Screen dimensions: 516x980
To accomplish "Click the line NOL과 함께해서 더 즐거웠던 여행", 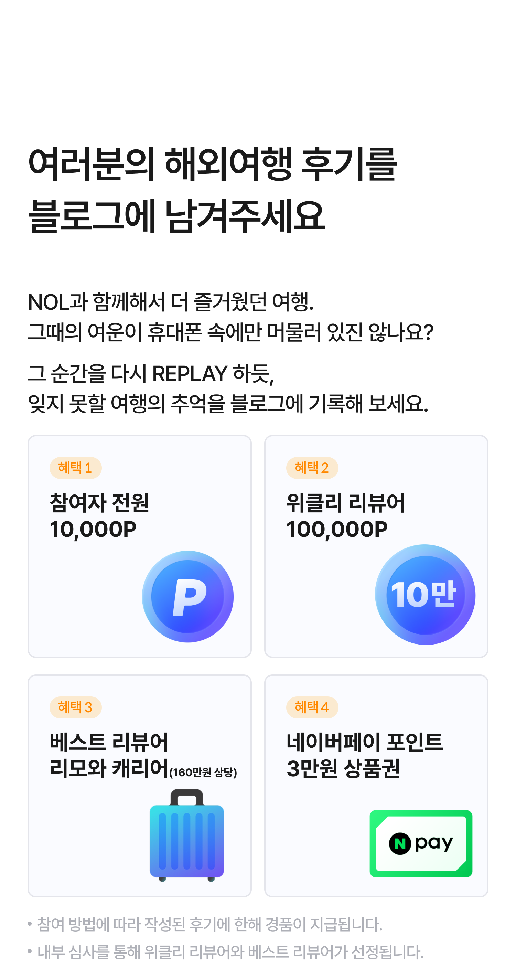I will tap(171, 302).
